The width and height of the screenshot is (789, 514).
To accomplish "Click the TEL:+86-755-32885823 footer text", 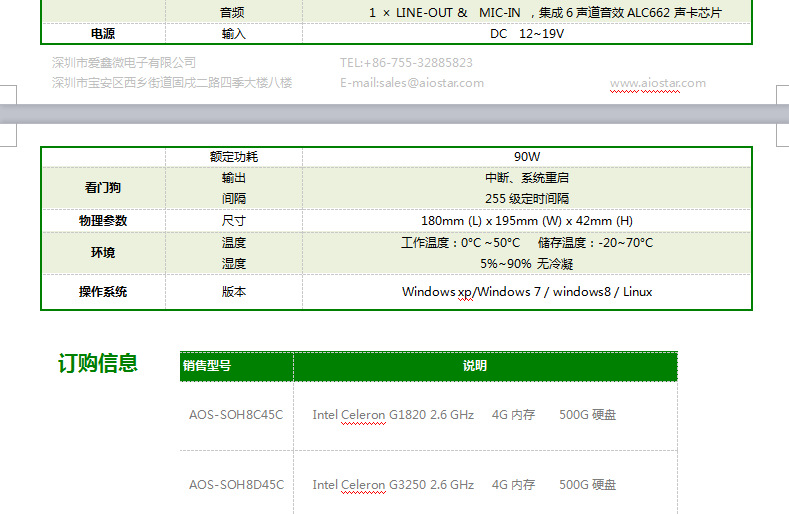I will pyautogui.click(x=406, y=63).
